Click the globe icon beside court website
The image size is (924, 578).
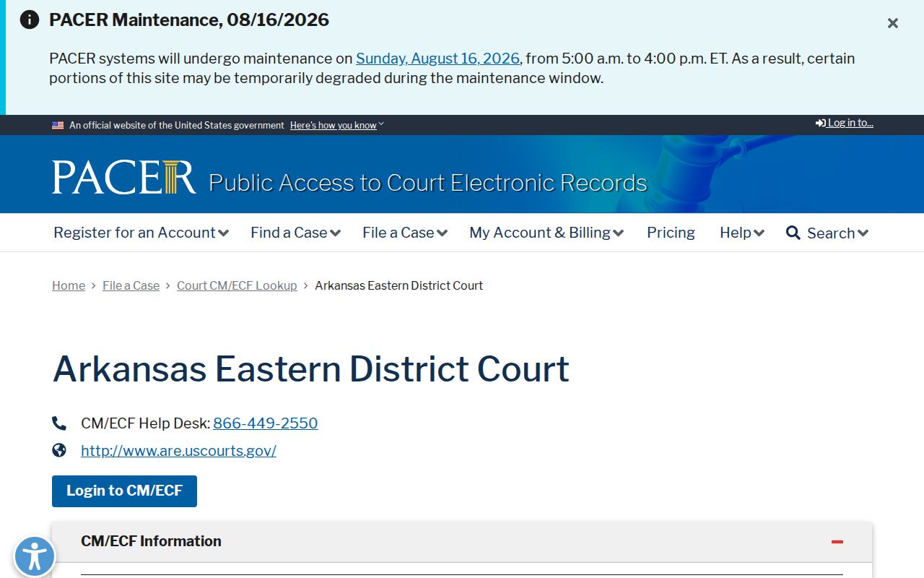click(x=59, y=450)
